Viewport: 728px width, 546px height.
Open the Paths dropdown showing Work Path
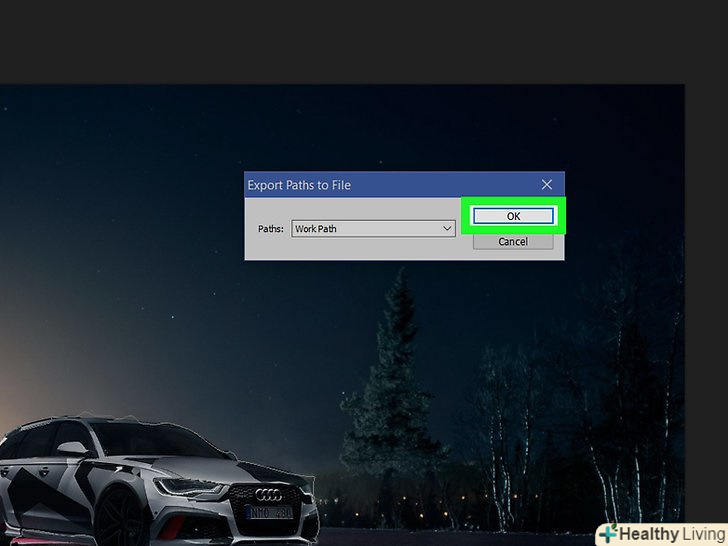[x=373, y=228]
